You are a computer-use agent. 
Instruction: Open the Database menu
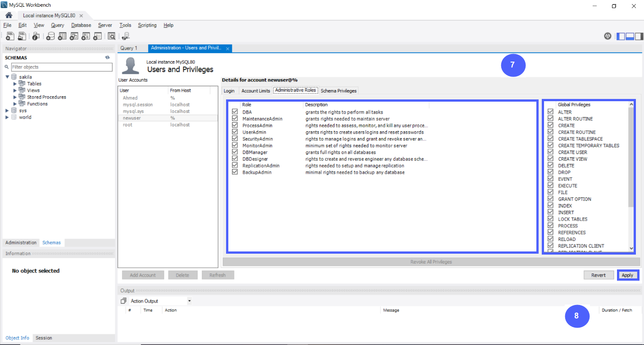point(81,25)
